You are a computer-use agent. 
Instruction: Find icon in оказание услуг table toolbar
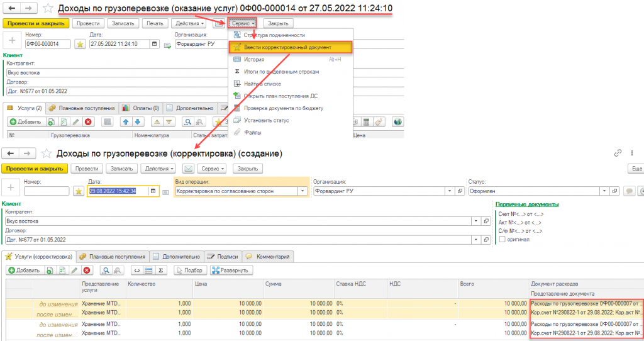187,121
